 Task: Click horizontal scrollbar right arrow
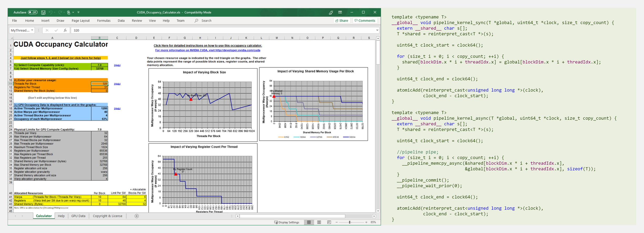[x=374, y=216]
